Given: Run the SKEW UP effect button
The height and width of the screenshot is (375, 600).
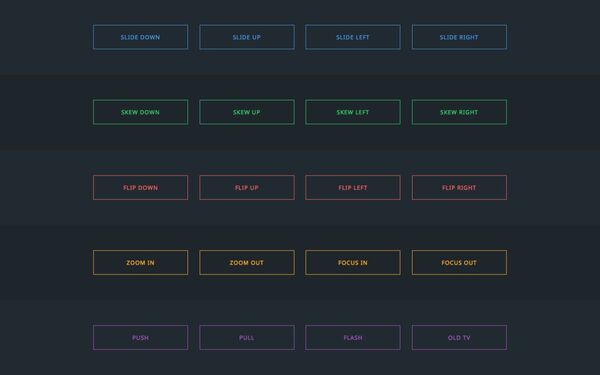Looking at the screenshot, I should click(247, 112).
